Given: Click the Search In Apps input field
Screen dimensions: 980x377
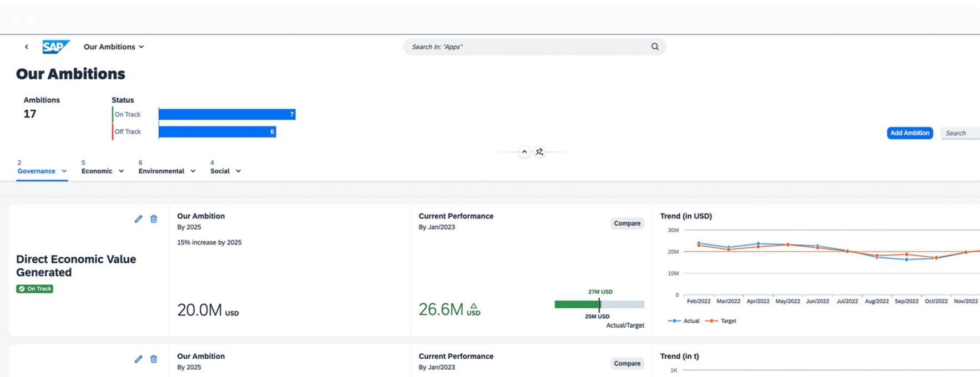Looking at the screenshot, I should [527, 47].
